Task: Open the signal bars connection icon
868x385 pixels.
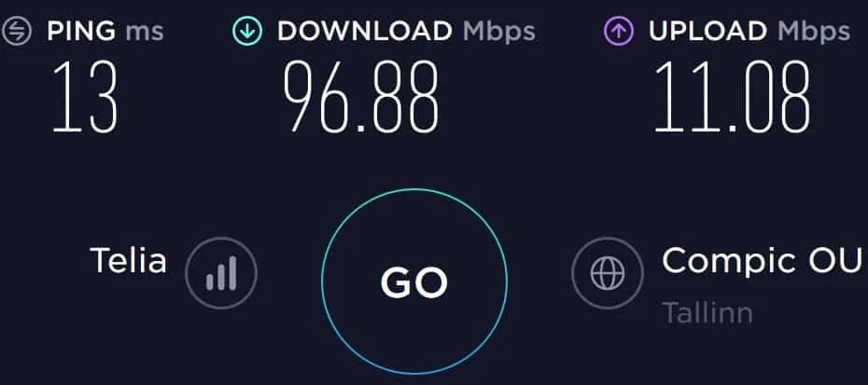Action: point(221,273)
